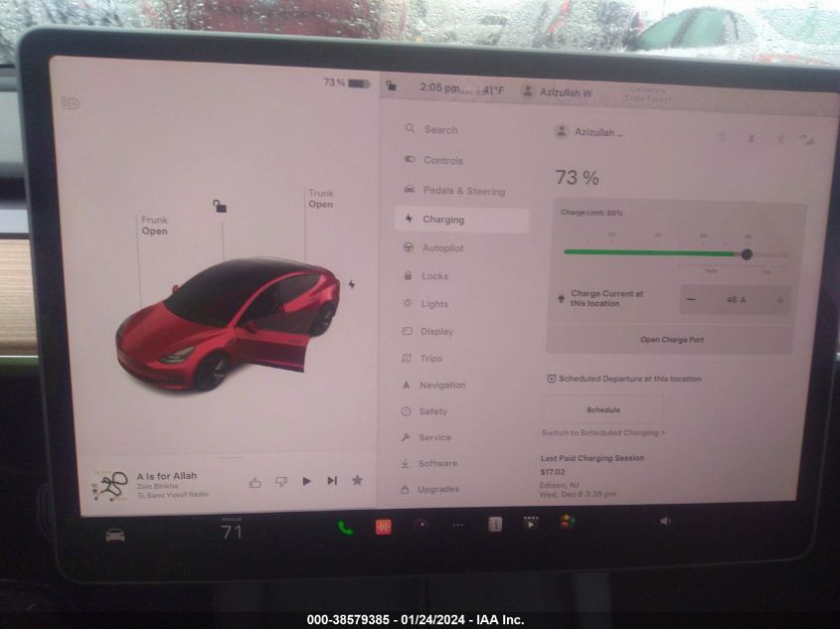The height and width of the screenshot is (629, 840).
Task: Tap the Charge Limit: 80% label
Action: pyautogui.click(x=591, y=213)
